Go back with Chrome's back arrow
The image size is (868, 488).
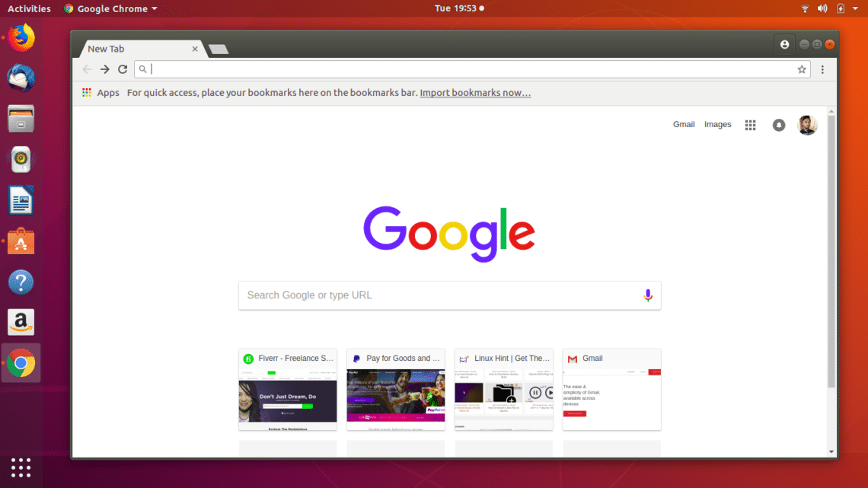(87, 69)
